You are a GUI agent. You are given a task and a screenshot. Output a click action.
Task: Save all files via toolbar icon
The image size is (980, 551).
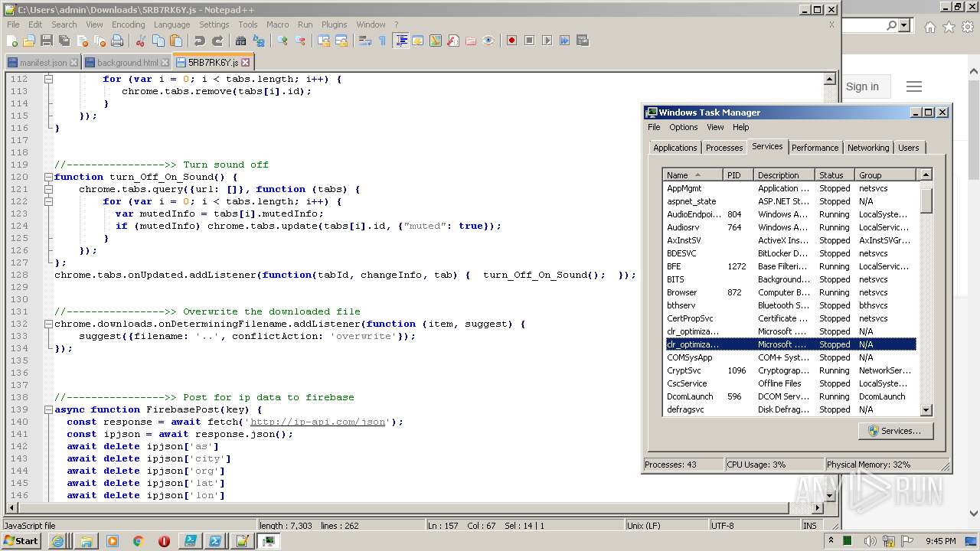pos(64,41)
